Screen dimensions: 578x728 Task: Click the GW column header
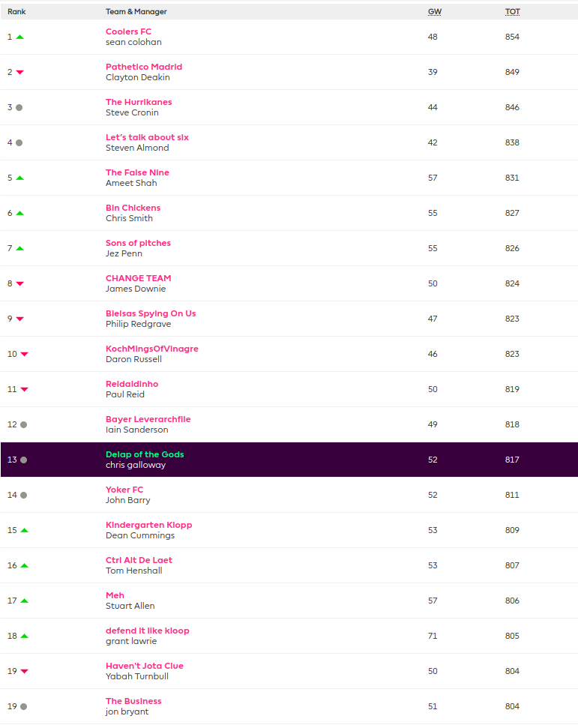(434, 11)
